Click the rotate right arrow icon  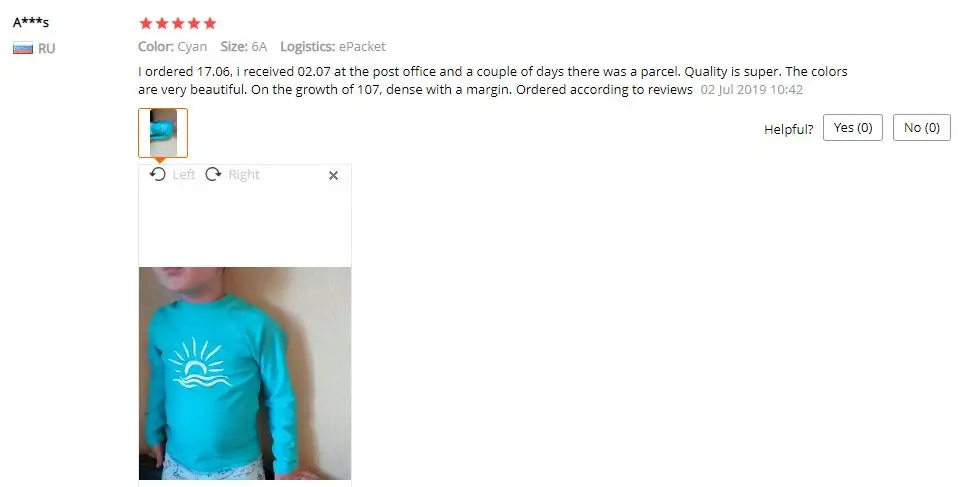(213, 174)
